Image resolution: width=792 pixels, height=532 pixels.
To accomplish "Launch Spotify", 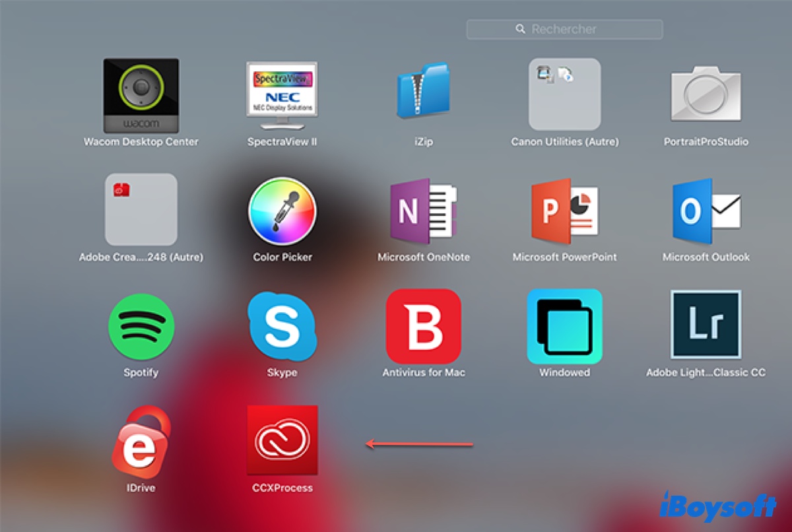I will [x=141, y=327].
